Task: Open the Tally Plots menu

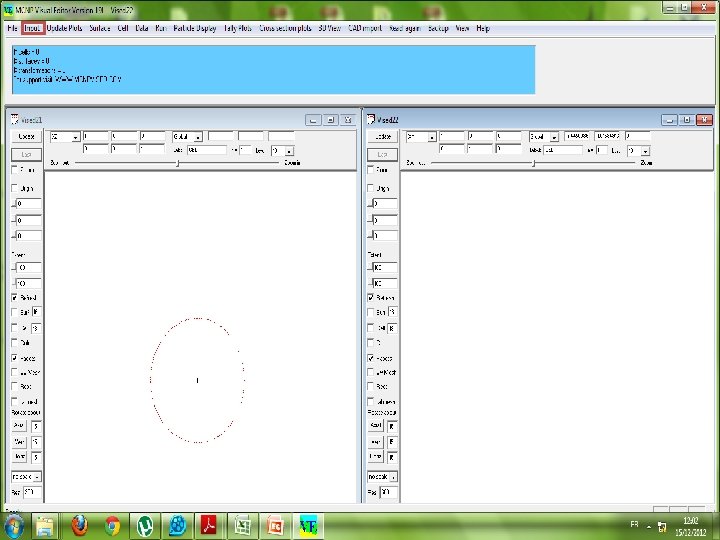Action: coord(237,28)
